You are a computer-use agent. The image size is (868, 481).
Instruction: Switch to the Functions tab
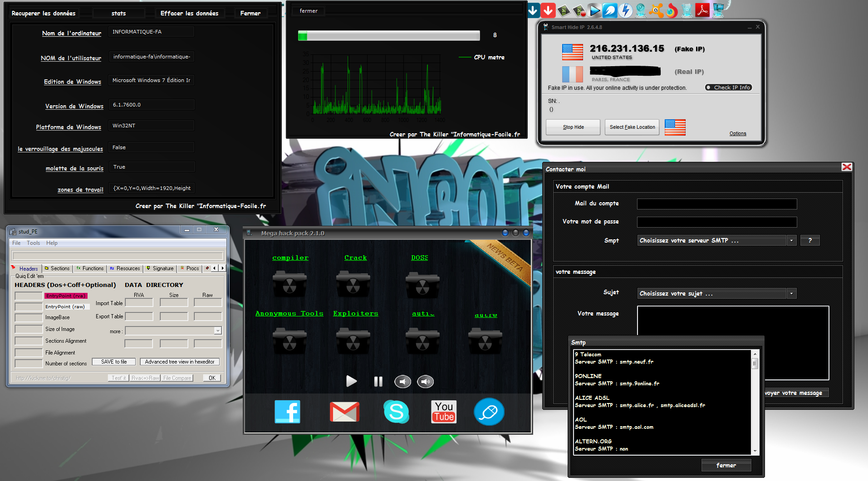[90, 268]
